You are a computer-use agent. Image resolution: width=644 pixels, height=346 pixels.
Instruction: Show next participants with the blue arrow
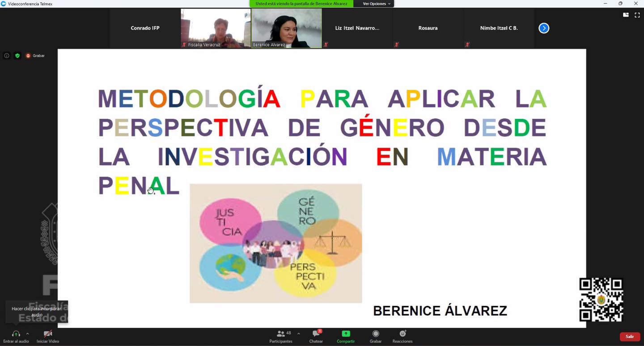coord(544,28)
